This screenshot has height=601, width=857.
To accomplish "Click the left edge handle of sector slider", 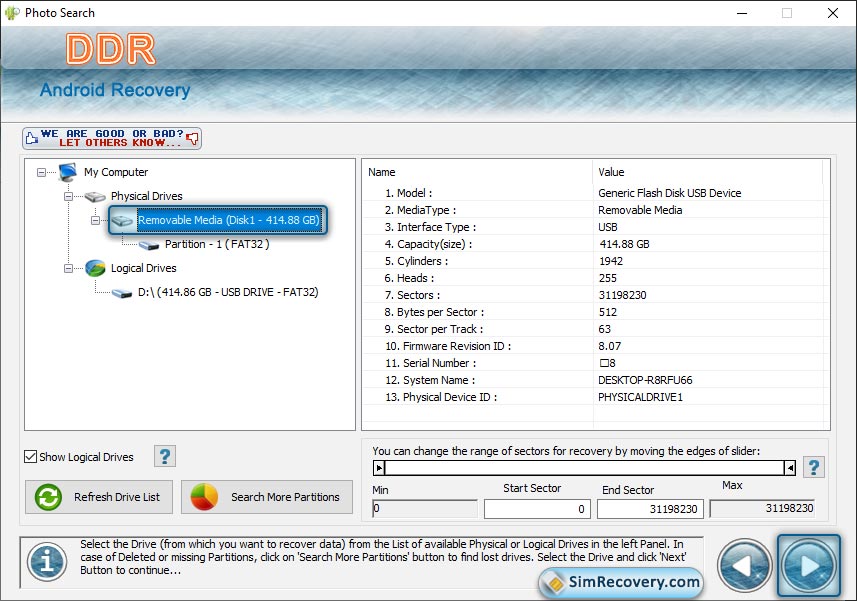I will (x=379, y=468).
